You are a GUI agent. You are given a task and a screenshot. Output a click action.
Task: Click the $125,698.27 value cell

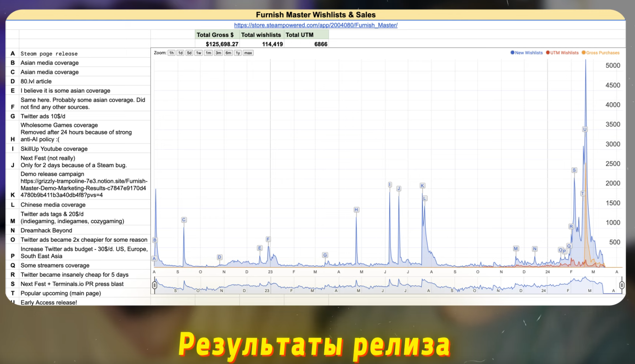(x=217, y=44)
